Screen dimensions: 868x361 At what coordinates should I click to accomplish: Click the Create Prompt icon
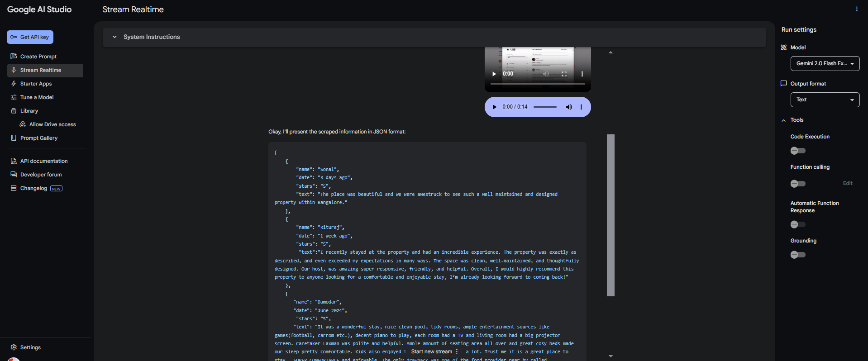[14, 57]
